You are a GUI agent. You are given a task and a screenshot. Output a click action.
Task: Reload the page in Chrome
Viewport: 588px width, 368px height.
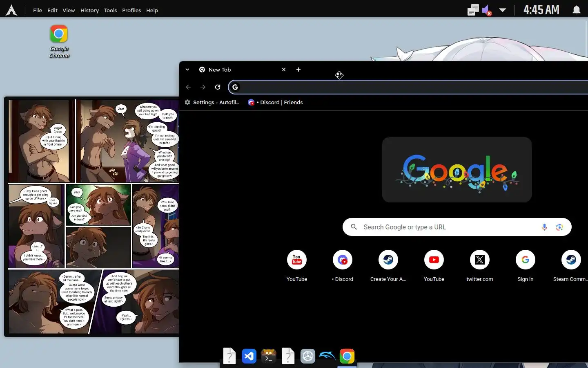coord(218,87)
